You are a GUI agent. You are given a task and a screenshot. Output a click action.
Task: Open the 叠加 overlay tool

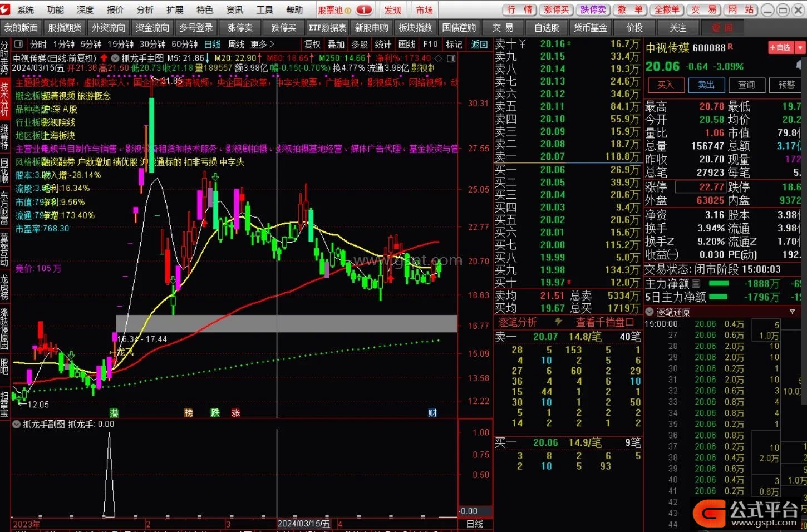(336, 44)
